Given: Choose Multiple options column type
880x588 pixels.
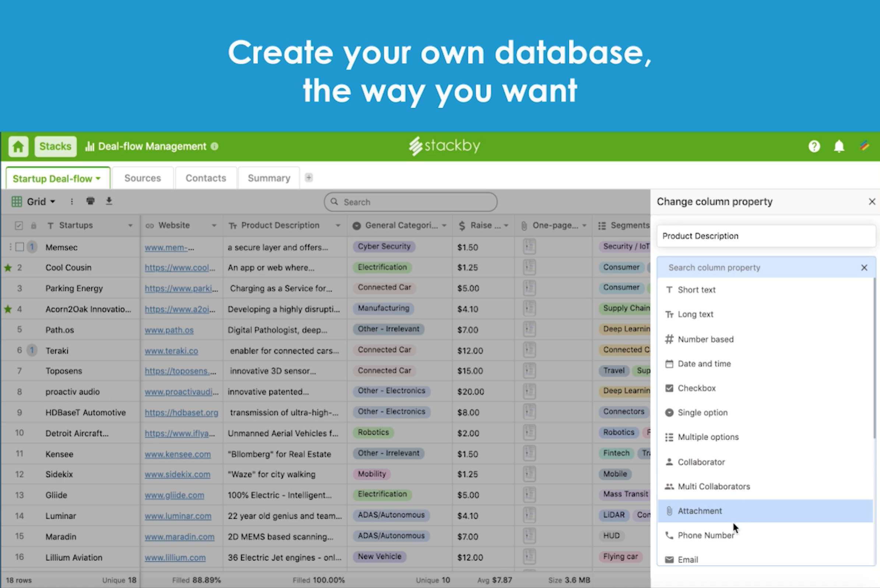Looking at the screenshot, I should click(x=765, y=437).
